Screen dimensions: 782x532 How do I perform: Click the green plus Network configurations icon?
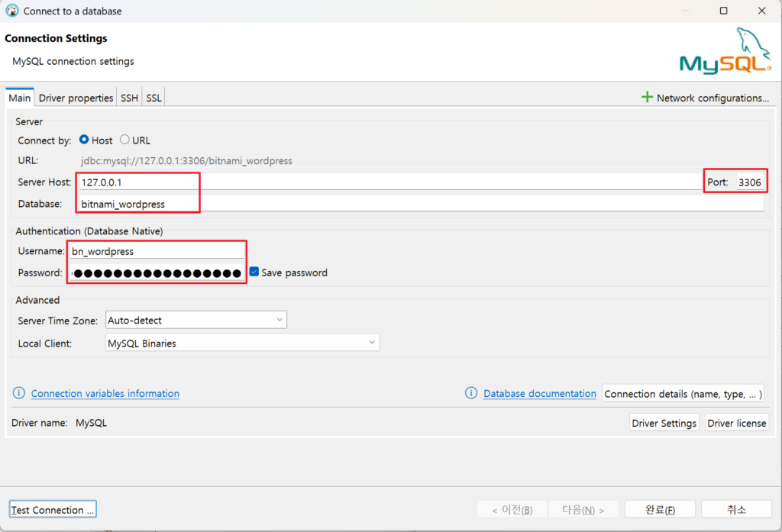pos(647,97)
